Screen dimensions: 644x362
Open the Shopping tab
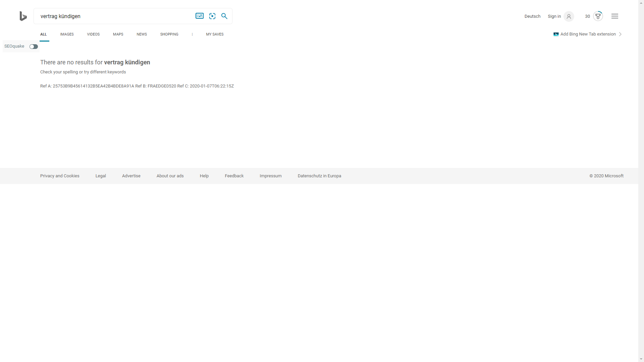click(x=169, y=34)
